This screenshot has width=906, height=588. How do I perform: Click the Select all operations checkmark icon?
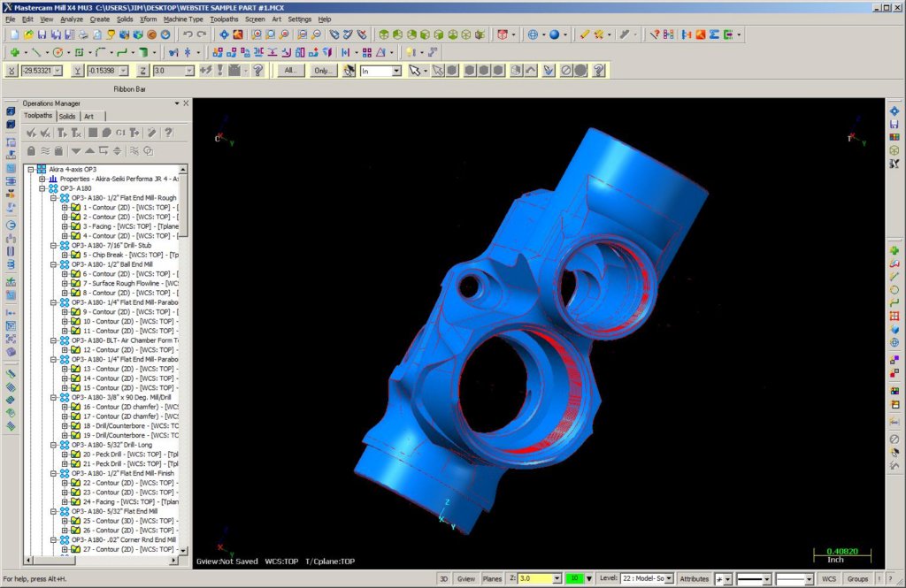coord(31,133)
